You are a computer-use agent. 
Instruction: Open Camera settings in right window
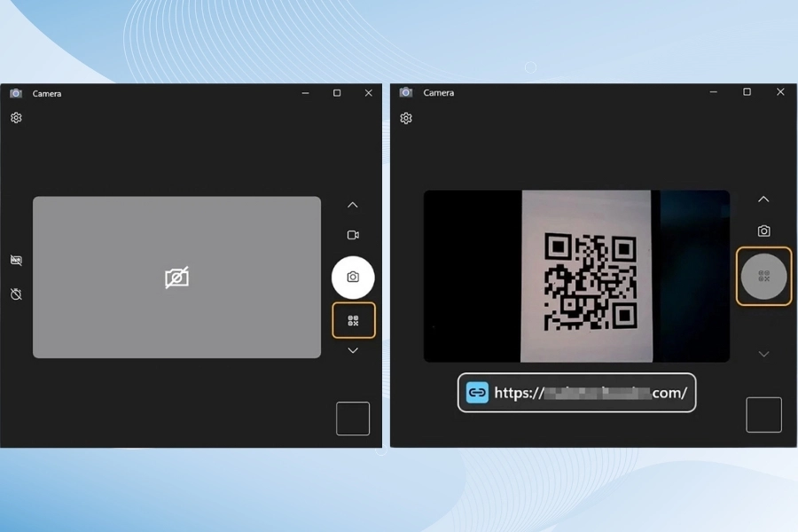pos(405,117)
